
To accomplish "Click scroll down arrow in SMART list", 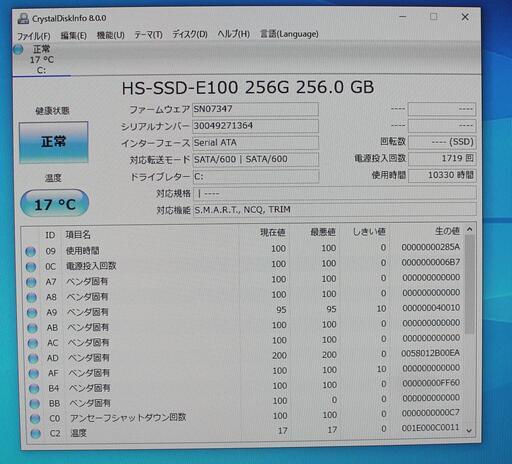I will click(469, 431).
